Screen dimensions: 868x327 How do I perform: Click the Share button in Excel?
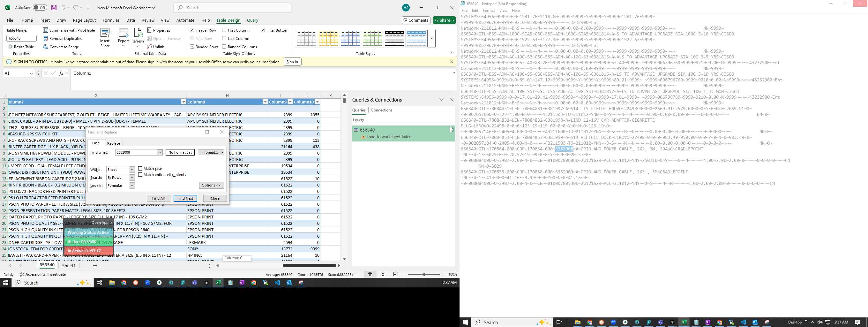click(444, 20)
